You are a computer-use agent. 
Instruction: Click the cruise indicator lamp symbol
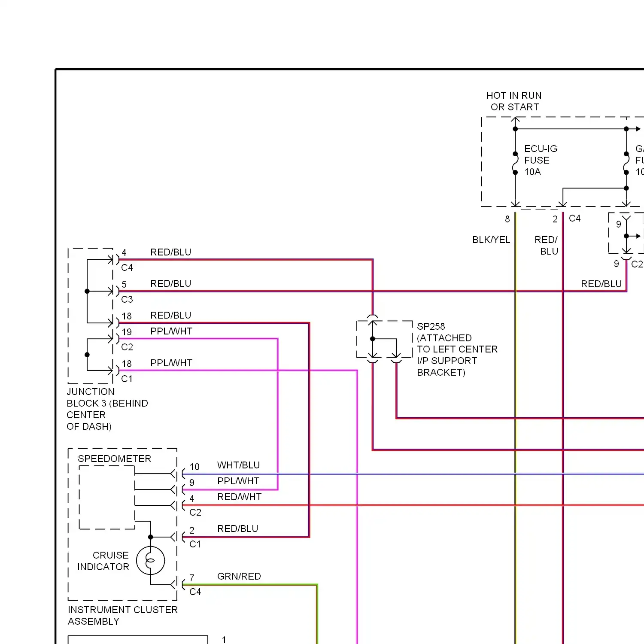point(150,561)
